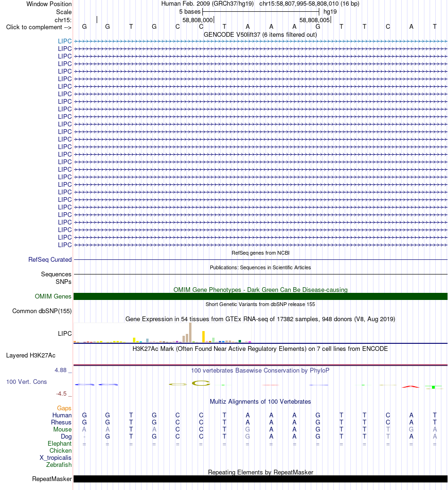
Task: Click the light-blue LIPC transcript arrow line
Action: click(261, 41)
